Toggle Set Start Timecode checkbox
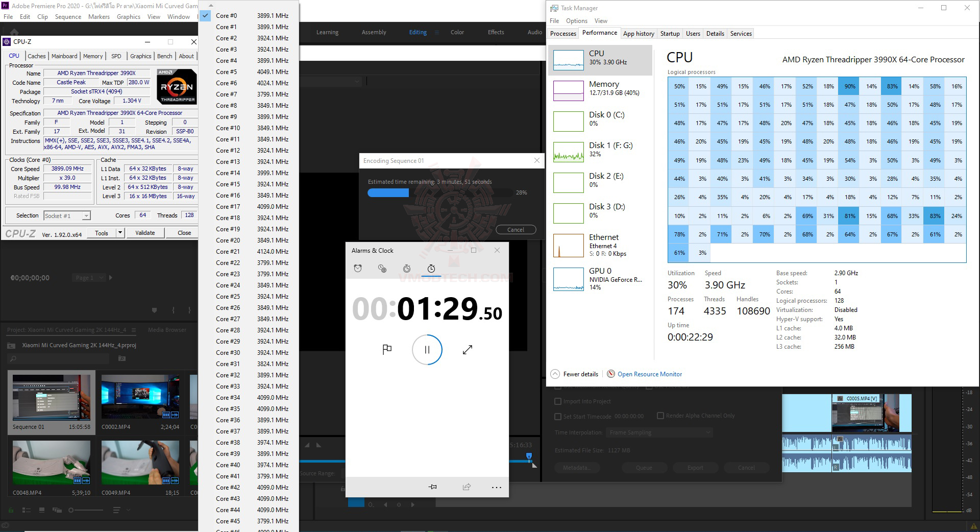The height and width of the screenshot is (532, 980). (558, 417)
